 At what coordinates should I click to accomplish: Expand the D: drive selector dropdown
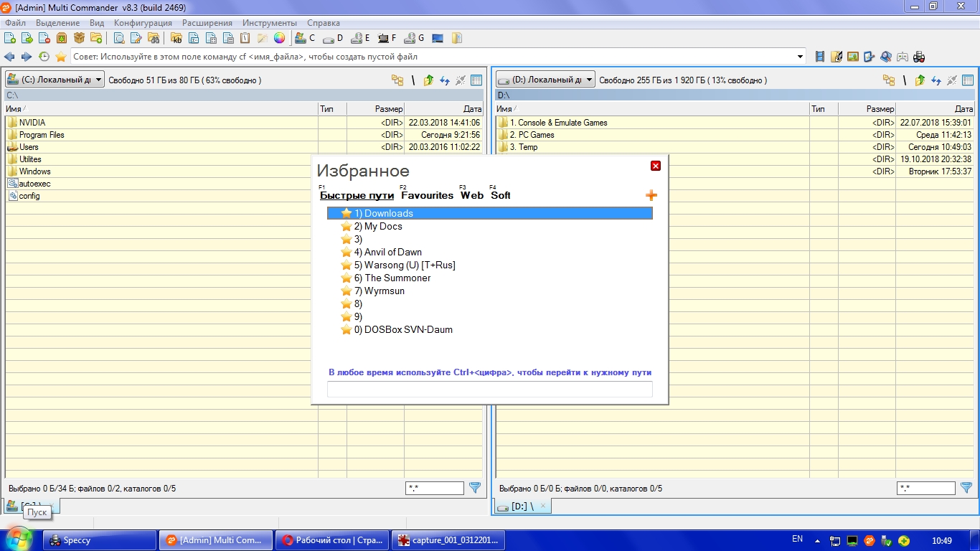pyautogui.click(x=589, y=80)
